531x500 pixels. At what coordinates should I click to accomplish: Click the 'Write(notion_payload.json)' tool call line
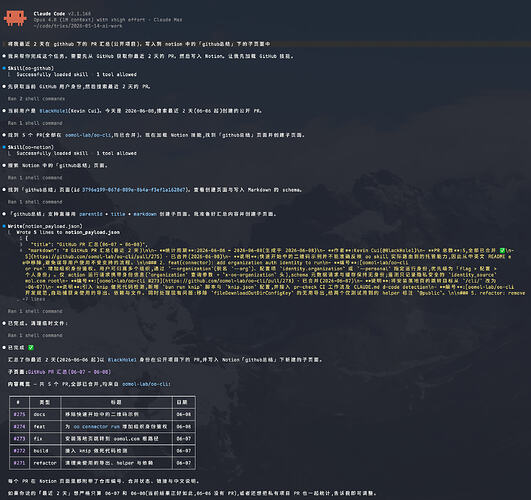point(45,226)
